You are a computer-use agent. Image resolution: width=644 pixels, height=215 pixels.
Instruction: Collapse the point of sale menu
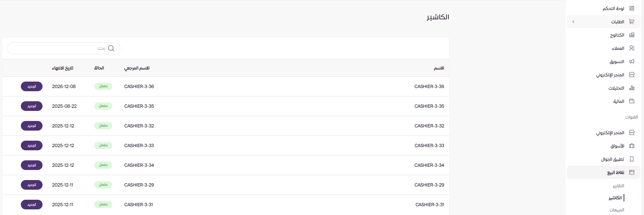pyautogui.click(x=603, y=172)
